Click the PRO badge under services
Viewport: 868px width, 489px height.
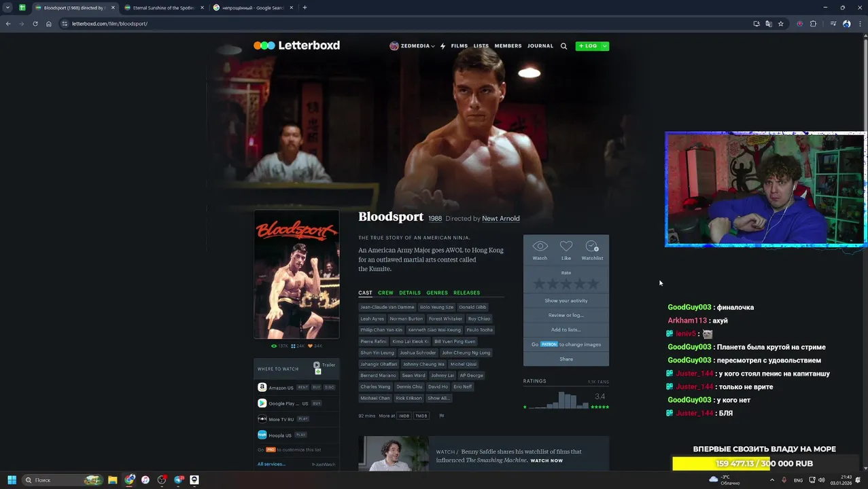[x=271, y=450]
